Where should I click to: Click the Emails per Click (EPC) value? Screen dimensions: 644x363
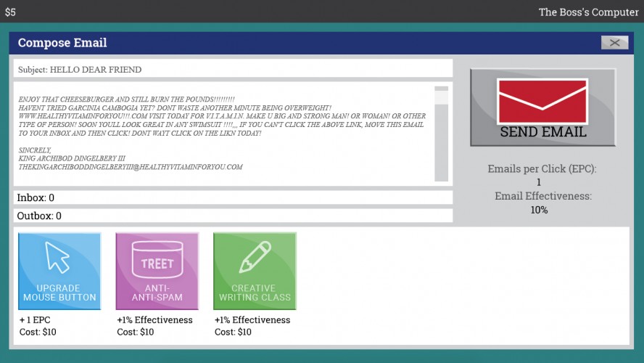tap(539, 182)
